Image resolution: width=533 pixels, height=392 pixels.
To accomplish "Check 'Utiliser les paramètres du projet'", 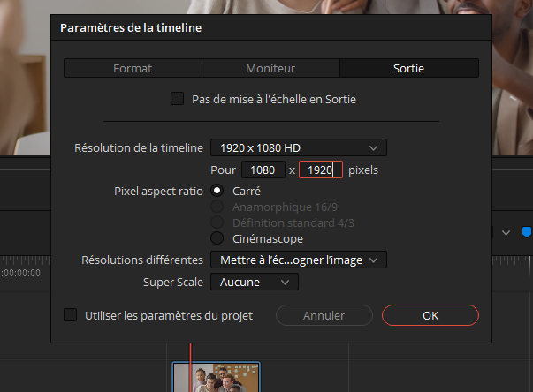I will pyautogui.click(x=71, y=315).
